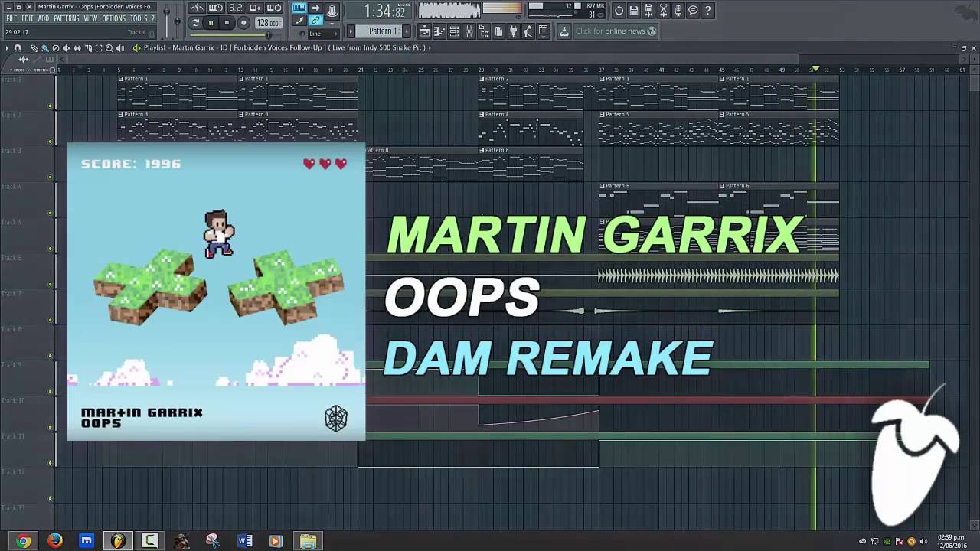The image size is (980, 551).
Task: Toggle the 3.2 countdown before recording
Action: pos(236,8)
